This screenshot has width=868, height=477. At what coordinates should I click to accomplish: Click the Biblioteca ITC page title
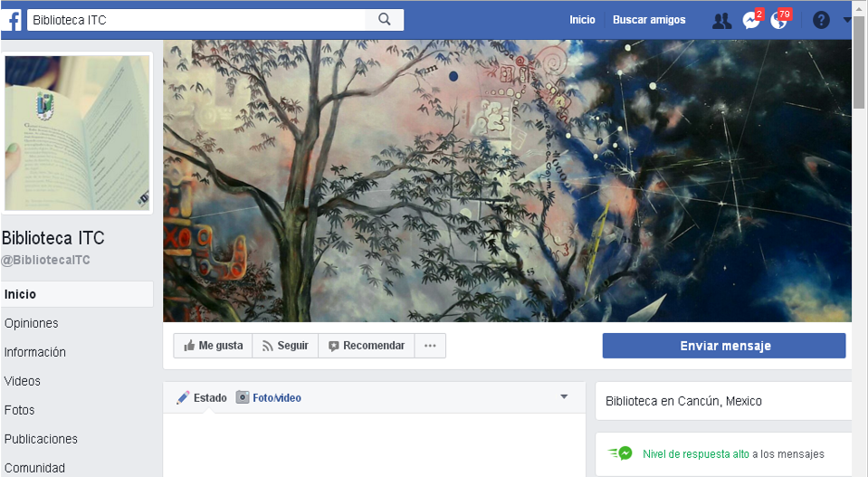(x=53, y=238)
